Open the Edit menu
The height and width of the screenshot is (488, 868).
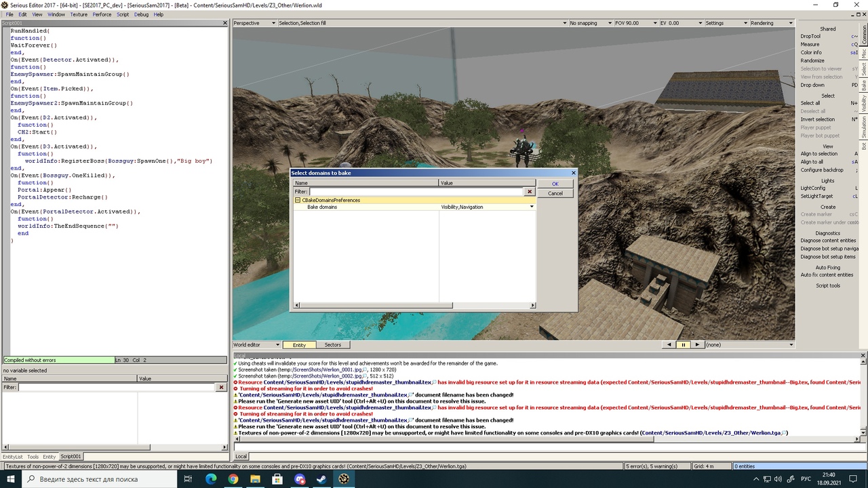pyautogui.click(x=22, y=14)
